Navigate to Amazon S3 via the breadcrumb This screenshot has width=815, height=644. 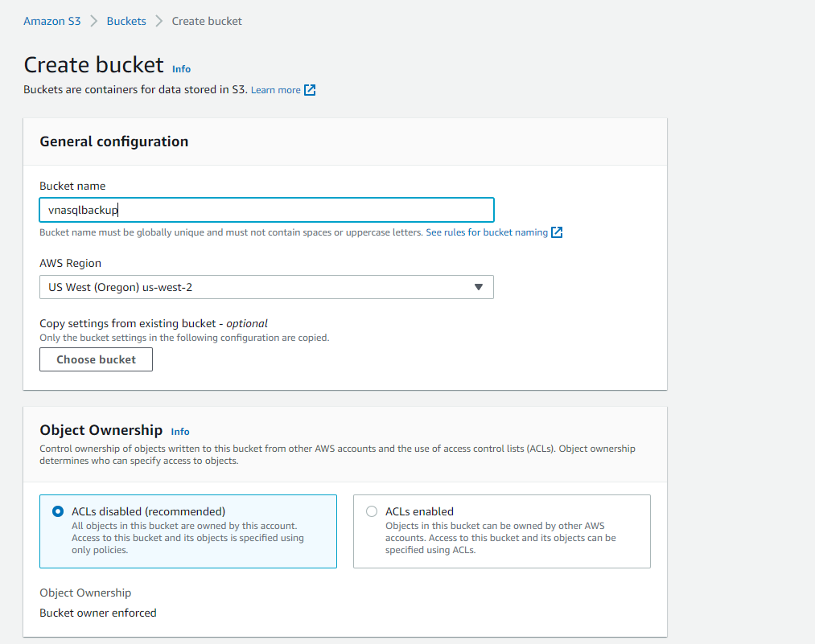coord(51,21)
